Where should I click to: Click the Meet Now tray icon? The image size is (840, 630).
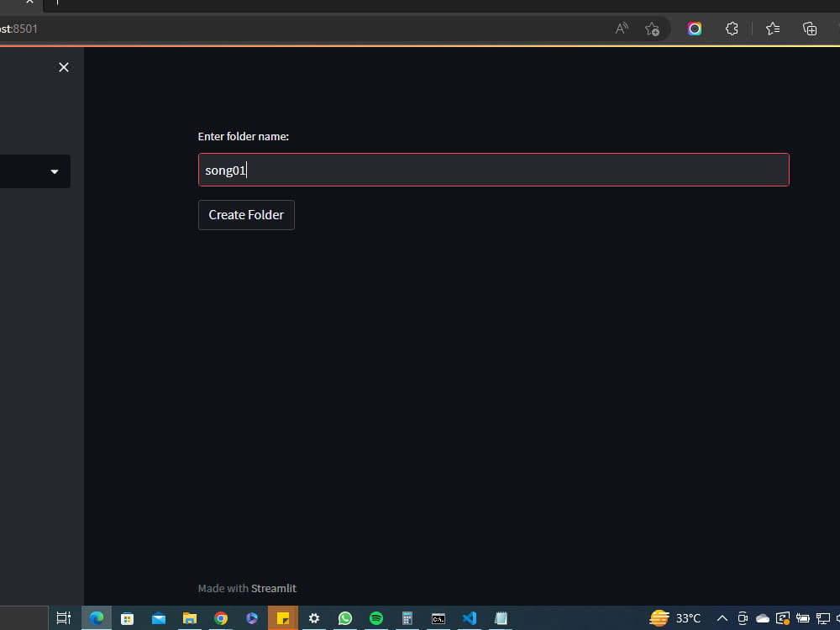pos(742,618)
